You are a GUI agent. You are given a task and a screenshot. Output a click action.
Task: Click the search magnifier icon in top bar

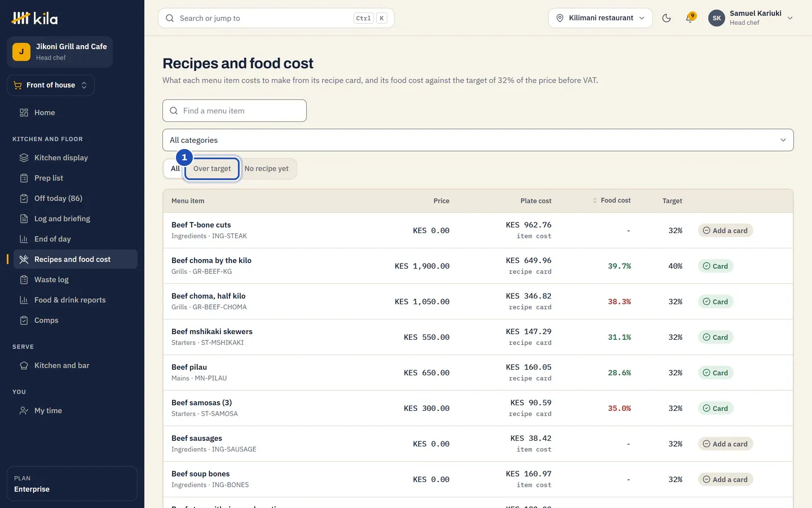tap(170, 18)
